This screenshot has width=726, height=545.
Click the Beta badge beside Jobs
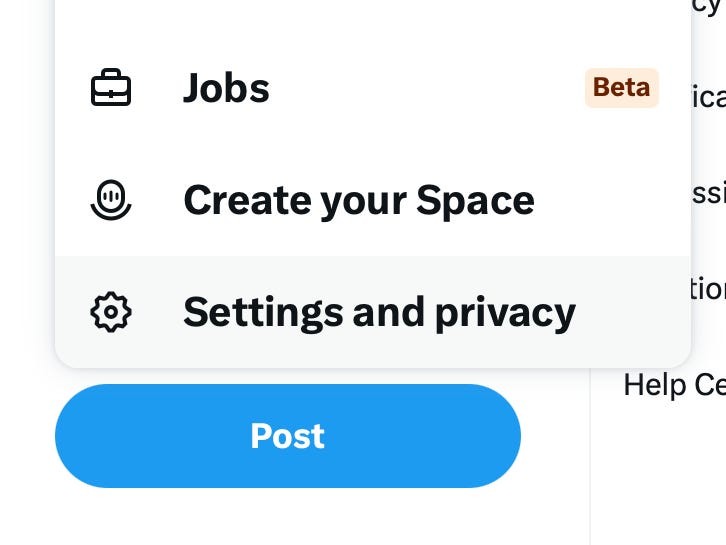point(621,88)
